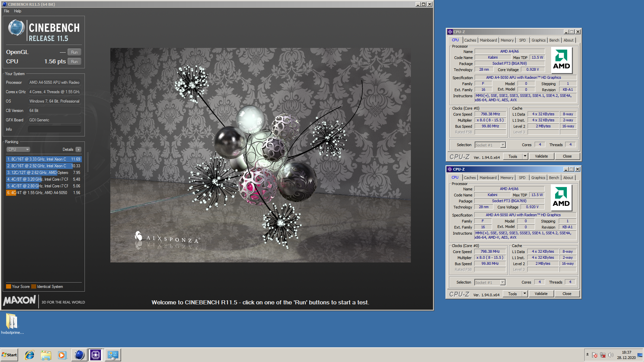Open Memory tab in lower CPU-Z window

[x=506, y=178]
